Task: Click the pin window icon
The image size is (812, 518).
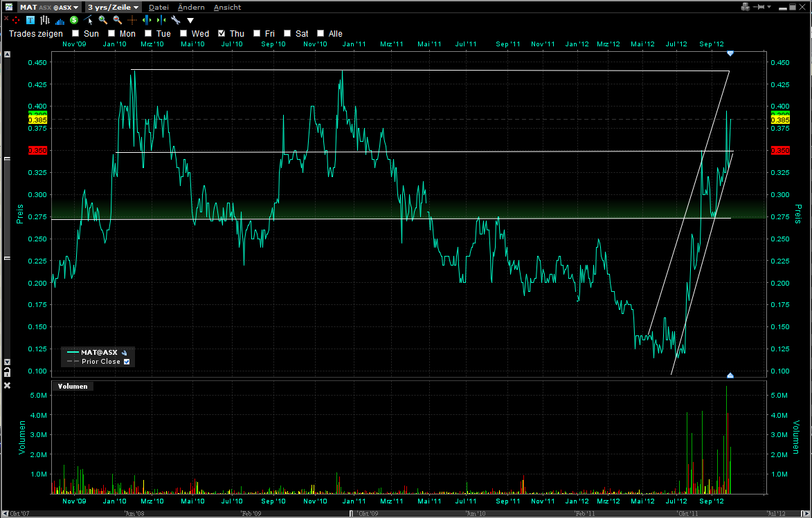Action: [x=759, y=7]
